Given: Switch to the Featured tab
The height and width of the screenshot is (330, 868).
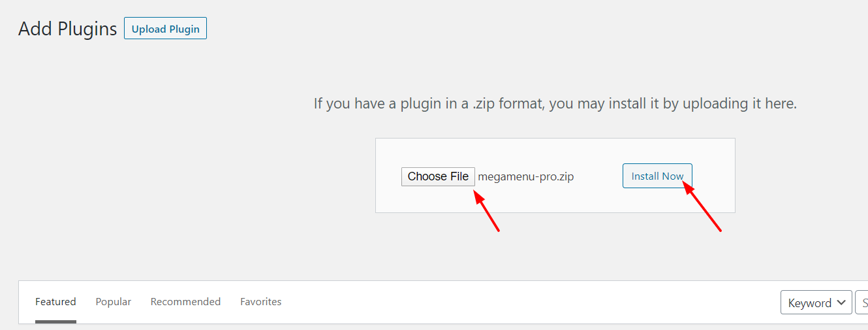Looking at the screenshot, I should click(55, 301).
